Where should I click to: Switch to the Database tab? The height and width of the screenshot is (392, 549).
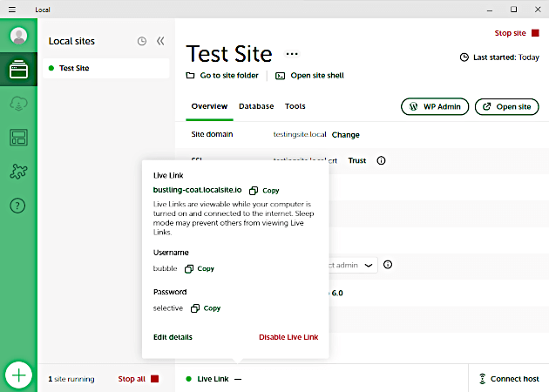[256, 106]
